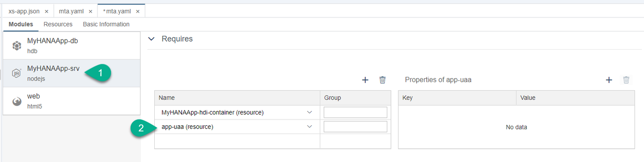Click Group field for MyHANAApp-hdi-container row
This screenshot has width=644, height=162.
point(356,112)
